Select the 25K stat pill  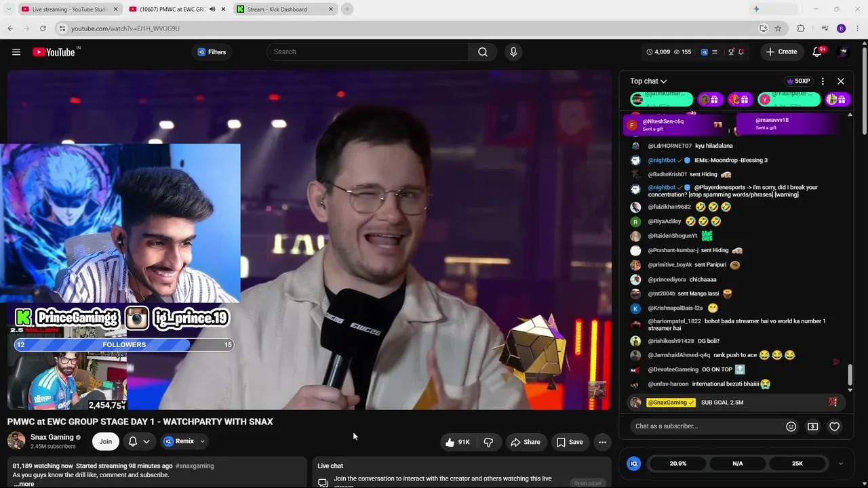point(797,464)
